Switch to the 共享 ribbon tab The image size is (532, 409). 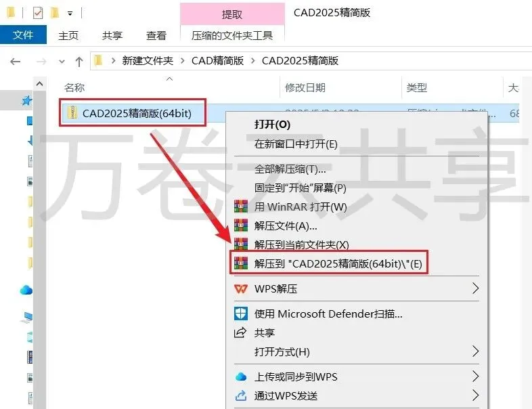point(112,35)
